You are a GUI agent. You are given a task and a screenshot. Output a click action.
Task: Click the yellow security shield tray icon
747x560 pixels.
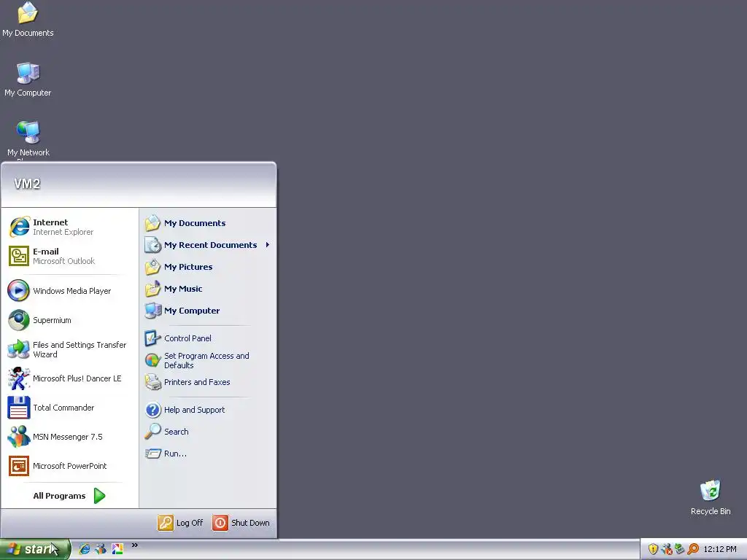coord(653,549)
